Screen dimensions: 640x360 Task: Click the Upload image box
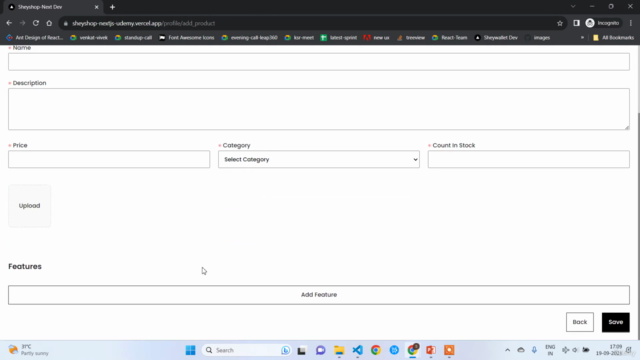click(29, 206)
